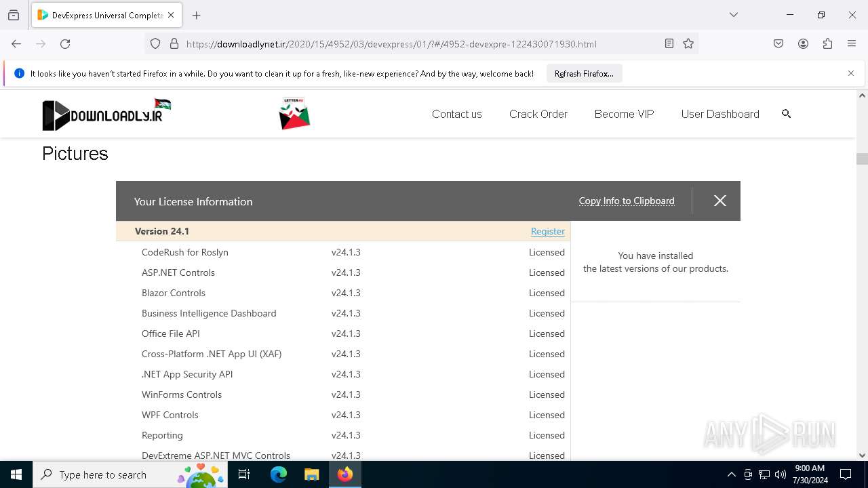The height and width of the screenshot is (488, 868).
Task: Go back to previous page
Action: tap(16, 44)
